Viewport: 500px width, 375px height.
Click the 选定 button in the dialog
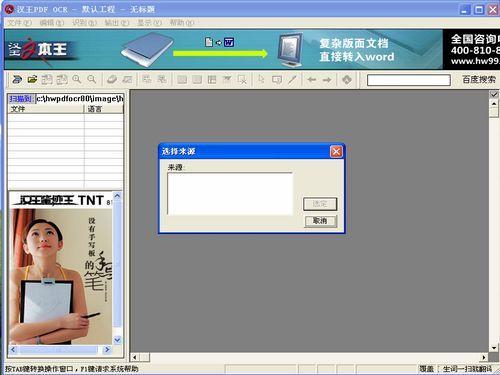320,204
